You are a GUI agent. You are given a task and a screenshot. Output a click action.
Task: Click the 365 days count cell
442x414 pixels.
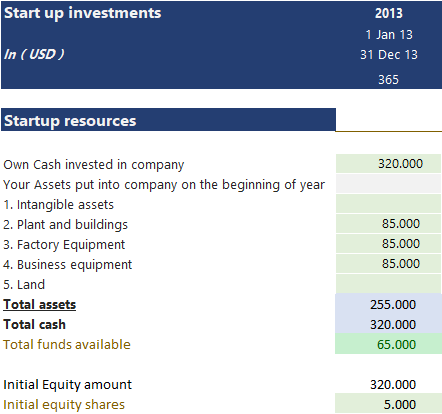coord(388,80)
